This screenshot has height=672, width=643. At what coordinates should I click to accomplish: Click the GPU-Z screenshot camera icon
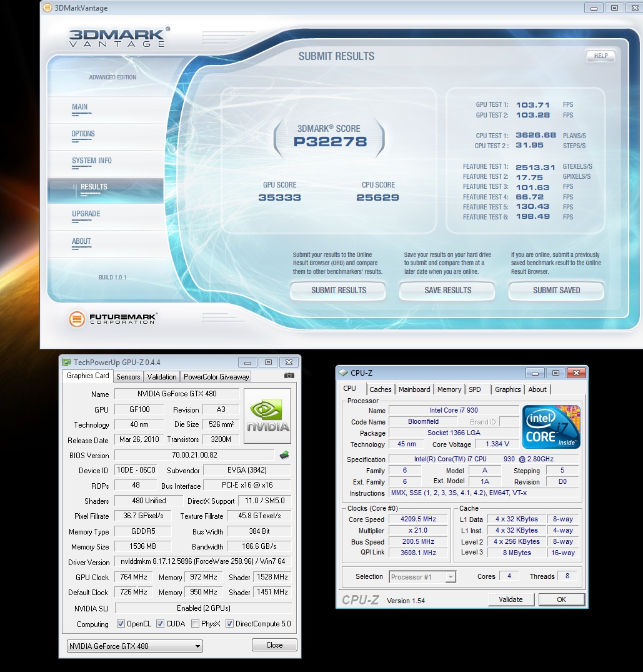[x=289, y=376]
